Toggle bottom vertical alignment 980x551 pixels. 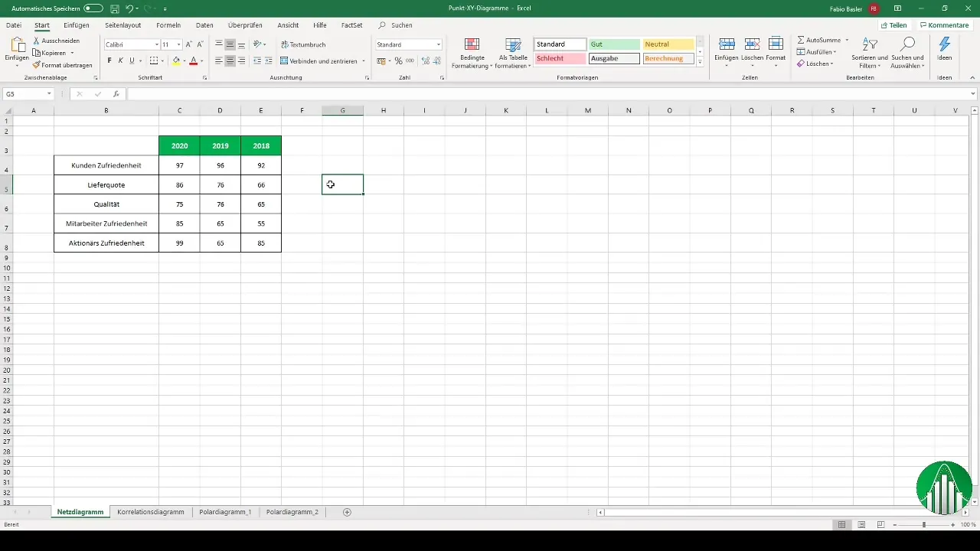(x=241, y=44)
